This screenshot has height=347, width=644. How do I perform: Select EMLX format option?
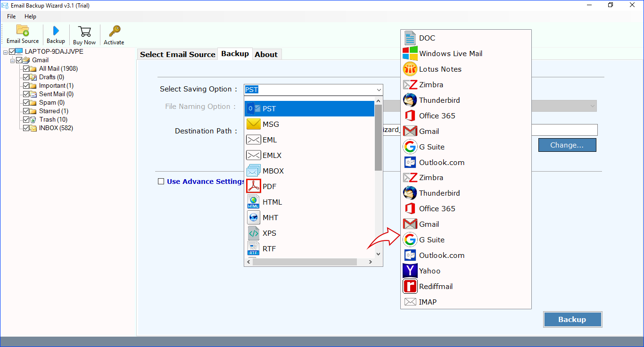(x=309, y=155)
